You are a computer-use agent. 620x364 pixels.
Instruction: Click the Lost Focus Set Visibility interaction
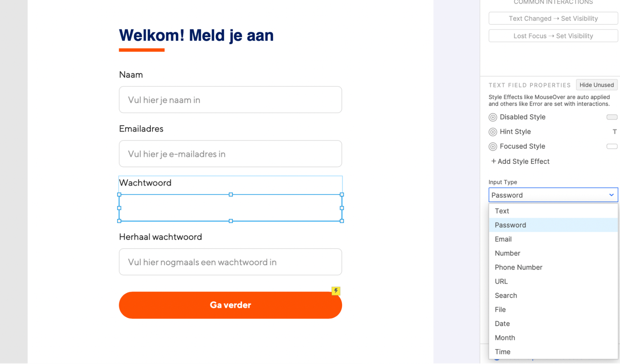(553, 36)
